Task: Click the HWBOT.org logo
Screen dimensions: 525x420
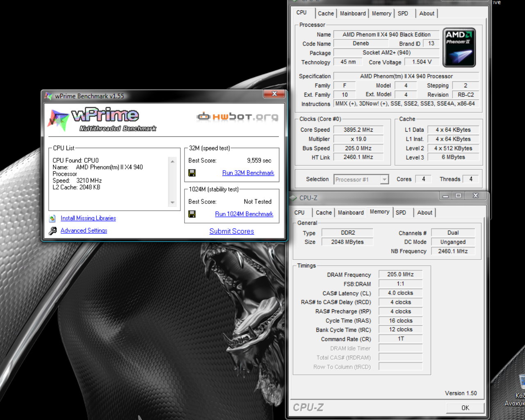Action: (237, 117)
